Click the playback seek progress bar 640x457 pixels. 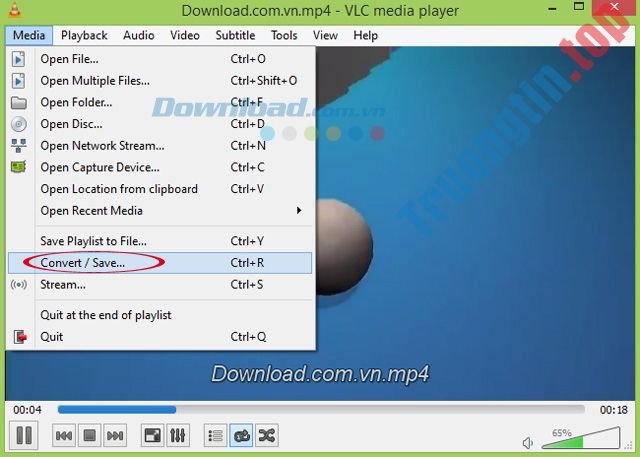(321, 409)
